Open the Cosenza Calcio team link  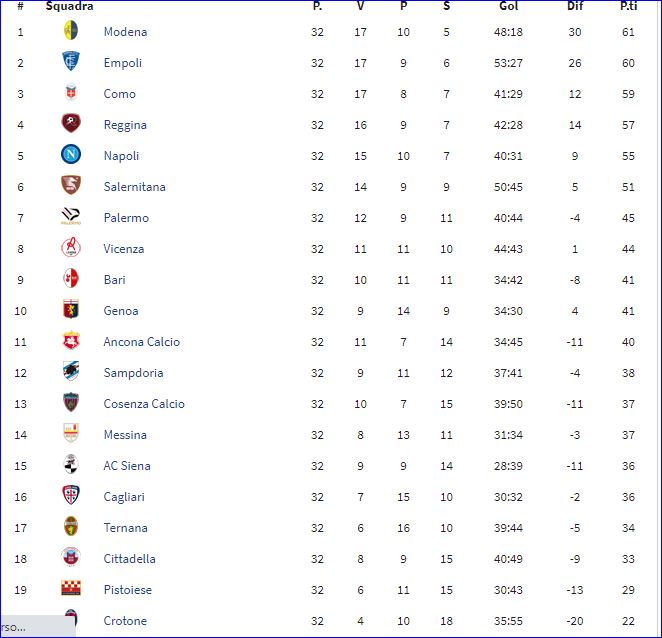pyautogui.click(x=144, y=404)
